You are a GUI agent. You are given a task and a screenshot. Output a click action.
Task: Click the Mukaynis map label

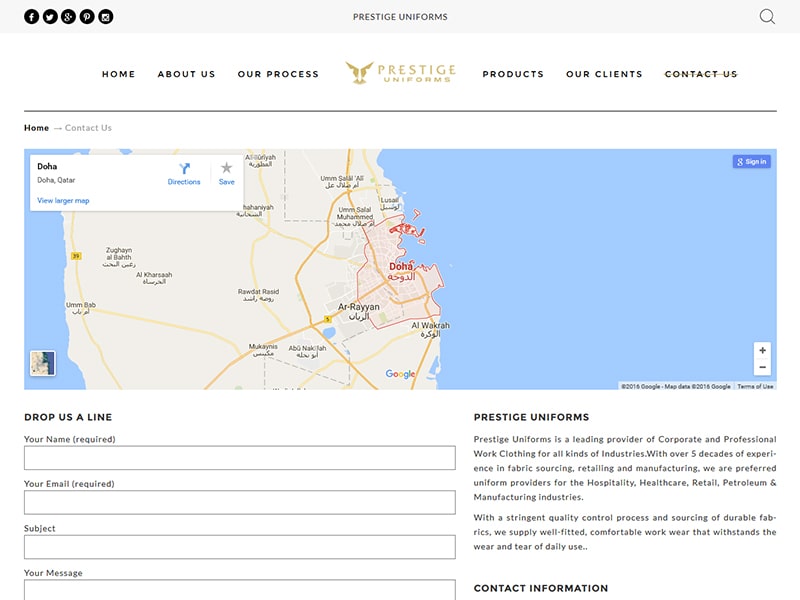pos(263,349)
